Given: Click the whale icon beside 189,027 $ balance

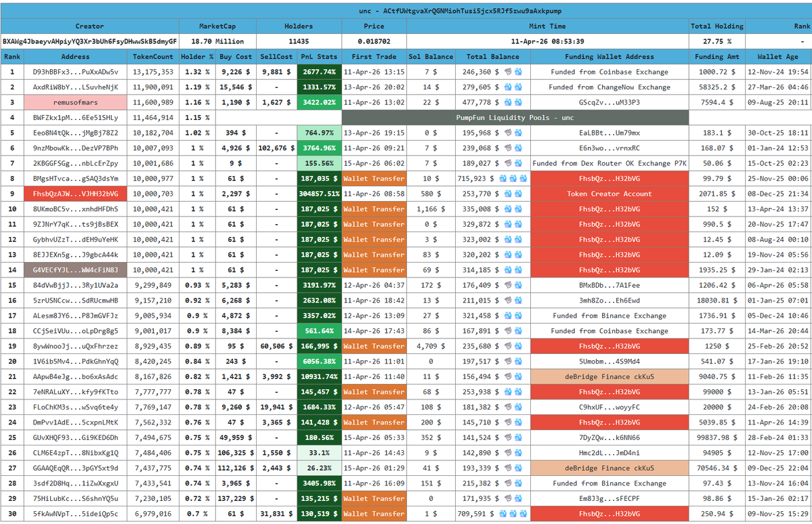Looking at the screenshot, I should 518,163.
